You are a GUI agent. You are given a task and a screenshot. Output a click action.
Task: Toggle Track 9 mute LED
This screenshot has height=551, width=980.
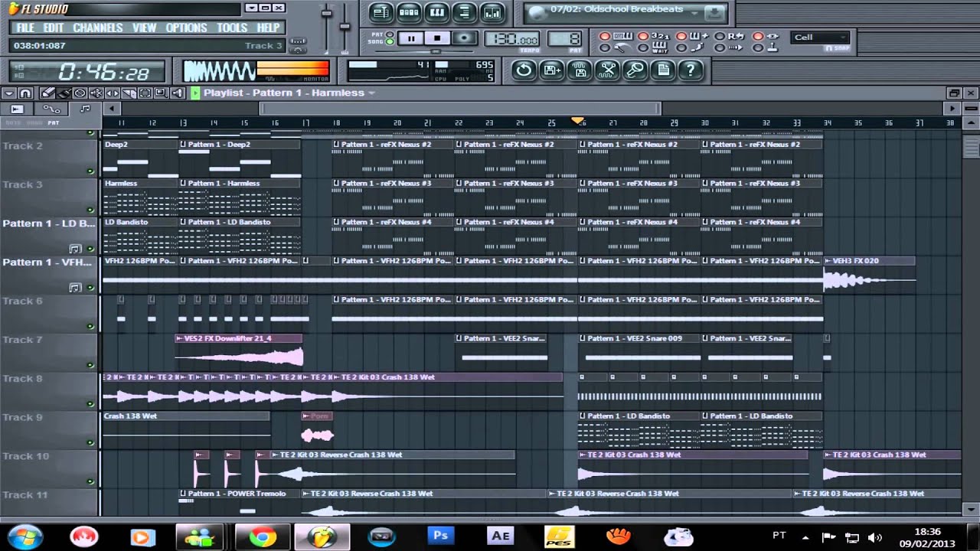(x=90, y=443)
